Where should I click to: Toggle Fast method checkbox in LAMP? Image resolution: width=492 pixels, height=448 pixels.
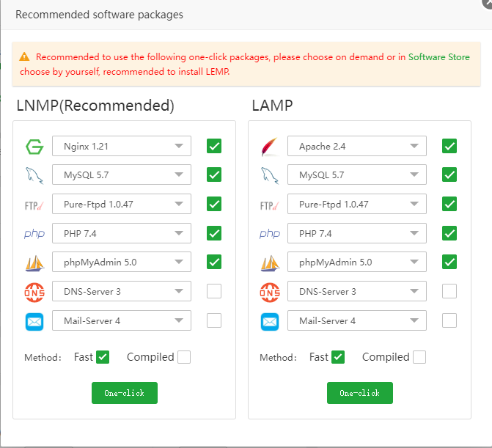pos(338,357)
